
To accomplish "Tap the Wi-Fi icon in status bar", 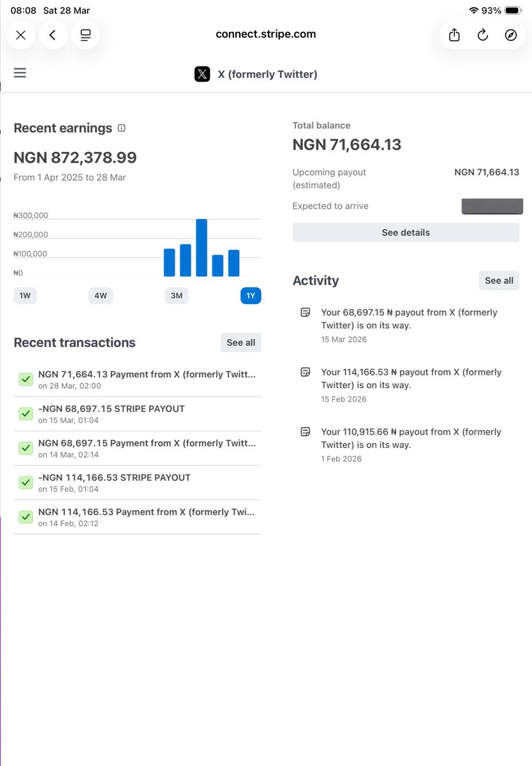I will pyautogui.click(x=473, y=10).
